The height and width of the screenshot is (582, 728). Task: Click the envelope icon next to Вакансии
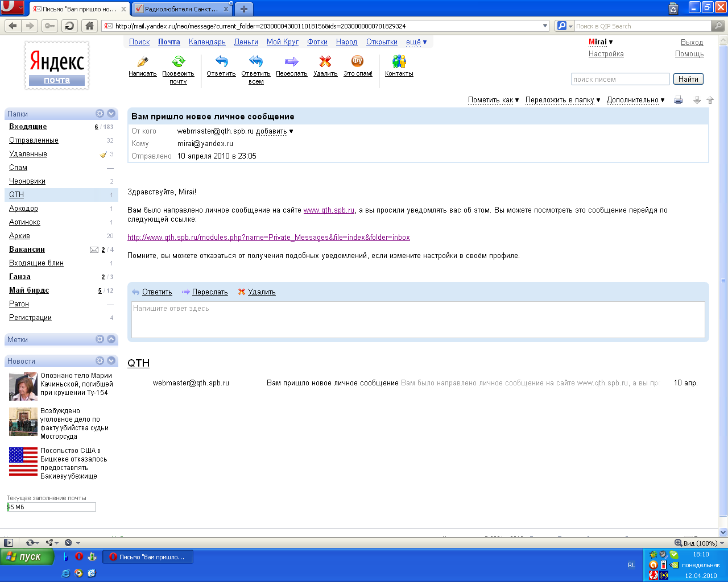pyautogui.click(x=94, y=250)
